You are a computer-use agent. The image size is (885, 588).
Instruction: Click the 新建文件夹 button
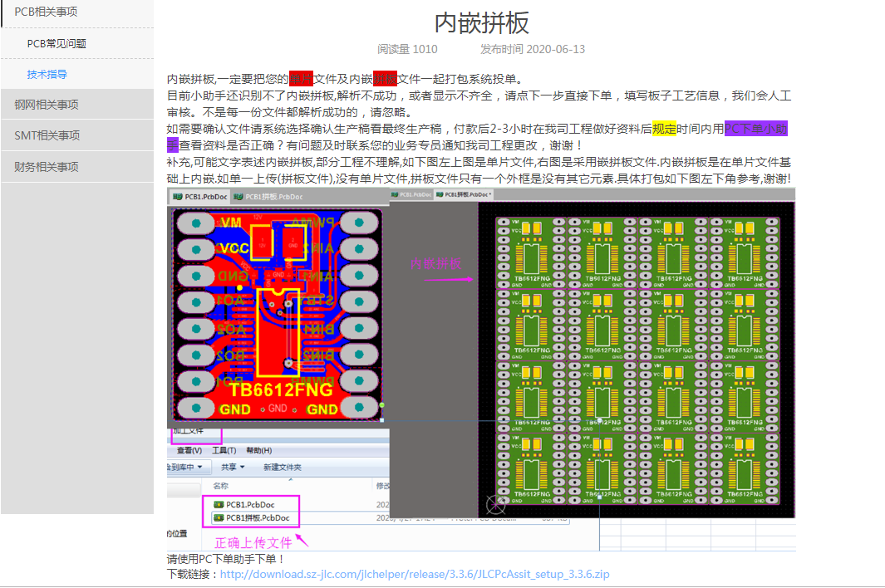point(283,468)
